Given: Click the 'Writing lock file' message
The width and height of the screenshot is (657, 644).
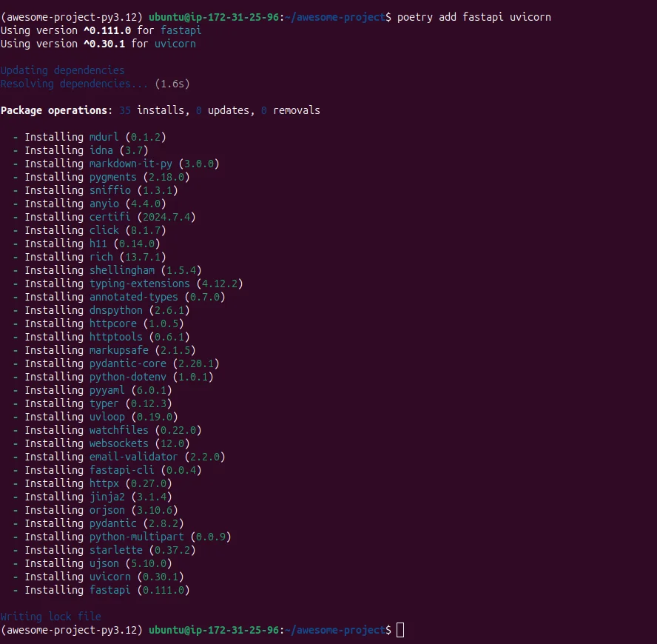Looking at the screenshot, I should click(50, 617).
